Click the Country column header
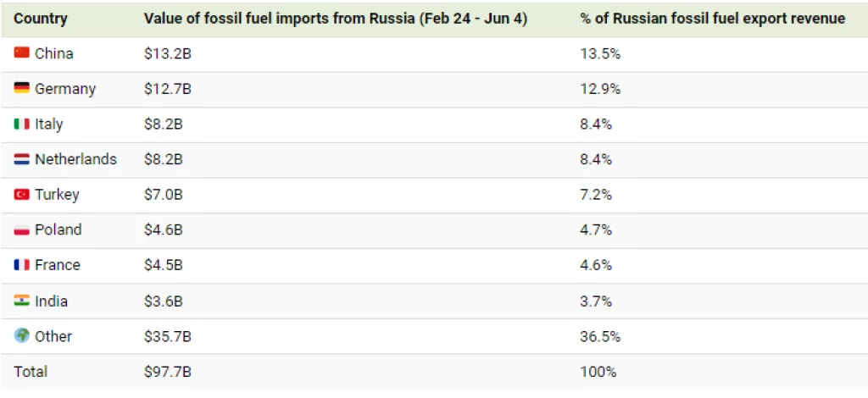 click(x=41, y=19)
